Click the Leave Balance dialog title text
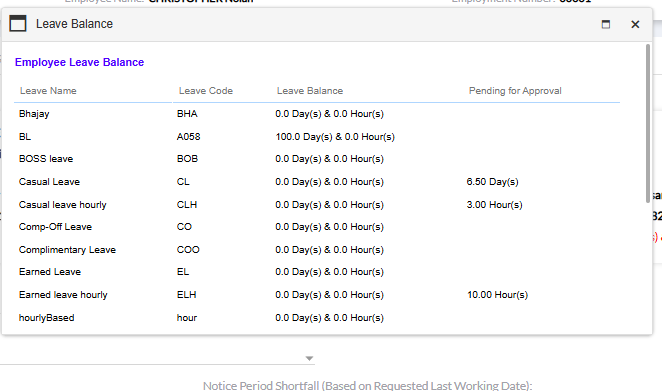662x391 pixels. [74, 24]
